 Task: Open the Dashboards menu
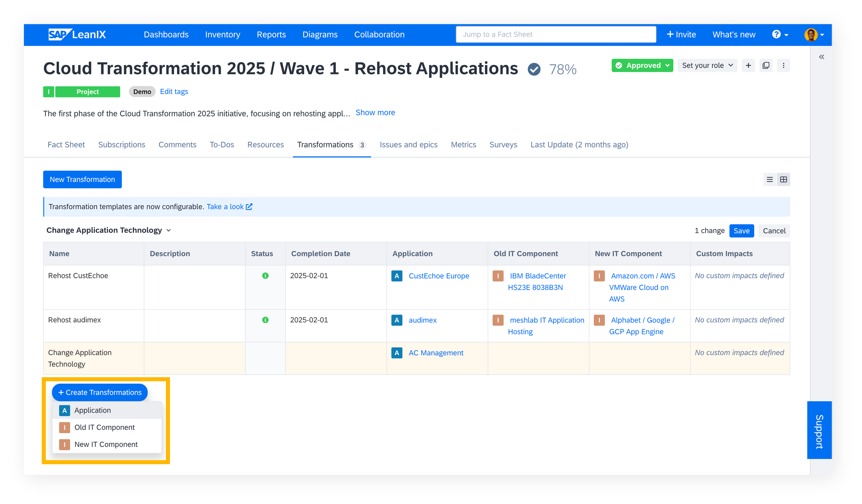(x=166, y=35)
